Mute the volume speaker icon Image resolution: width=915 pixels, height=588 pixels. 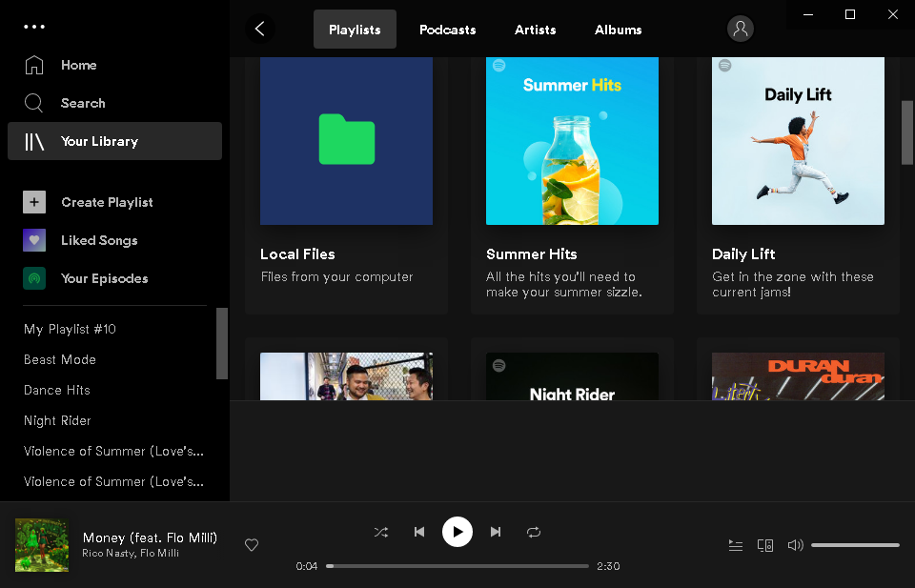pos(795,545)
